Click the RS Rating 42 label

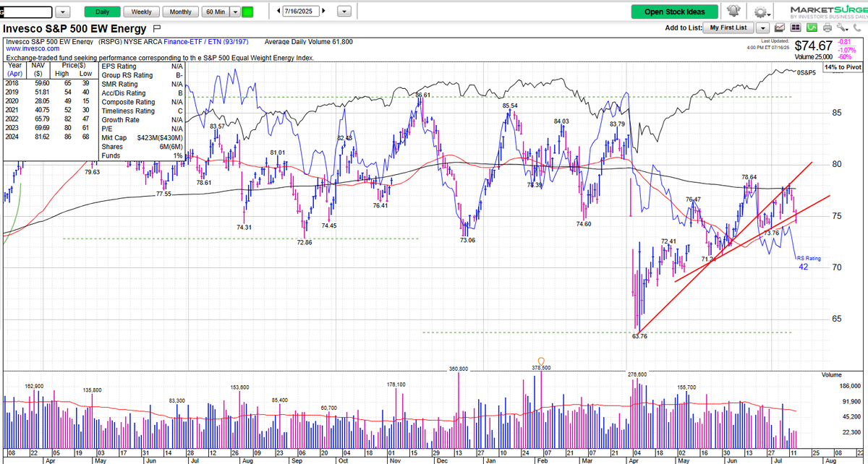pyautogui.click(x=807, y=262)
